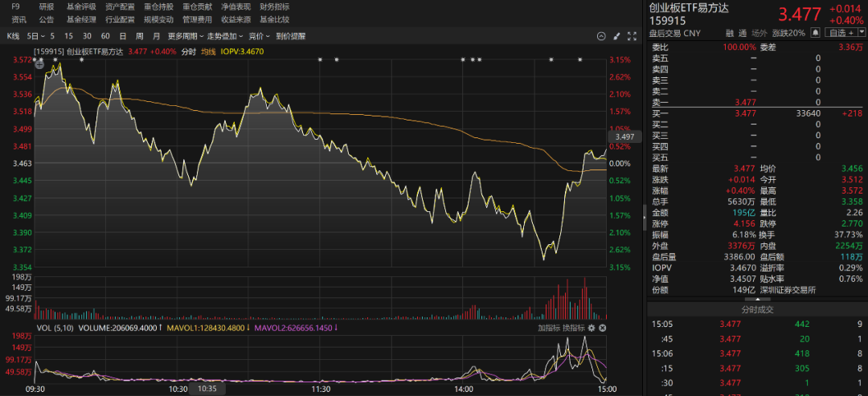The image size is (868, 396).
Task: Open the 走势叠加 dropdown
Action: pyautogui.click(x=225, y=36)
